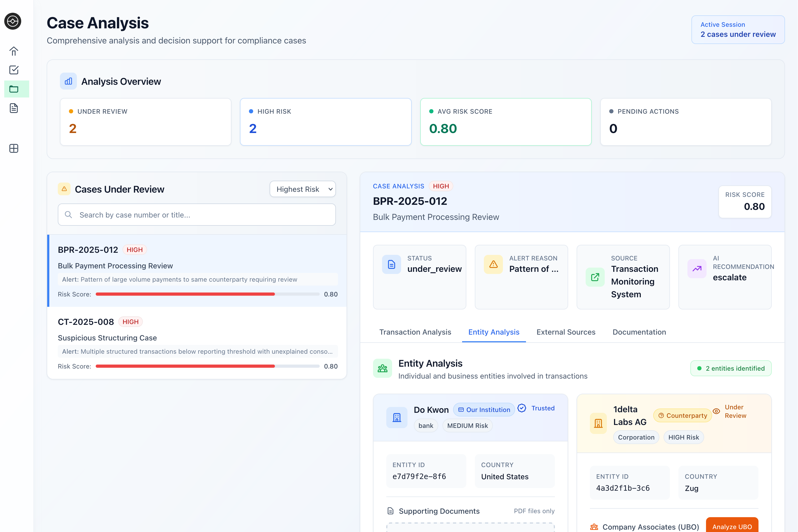Click the home icon in sidebar
The height and width of the screenshot is (532, 798).
point(14,51)
